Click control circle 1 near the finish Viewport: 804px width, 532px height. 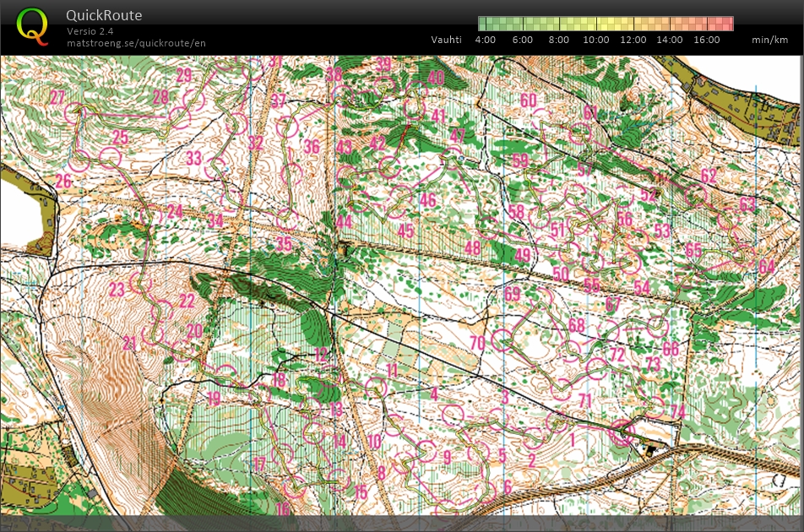click(x=556, y=422)
